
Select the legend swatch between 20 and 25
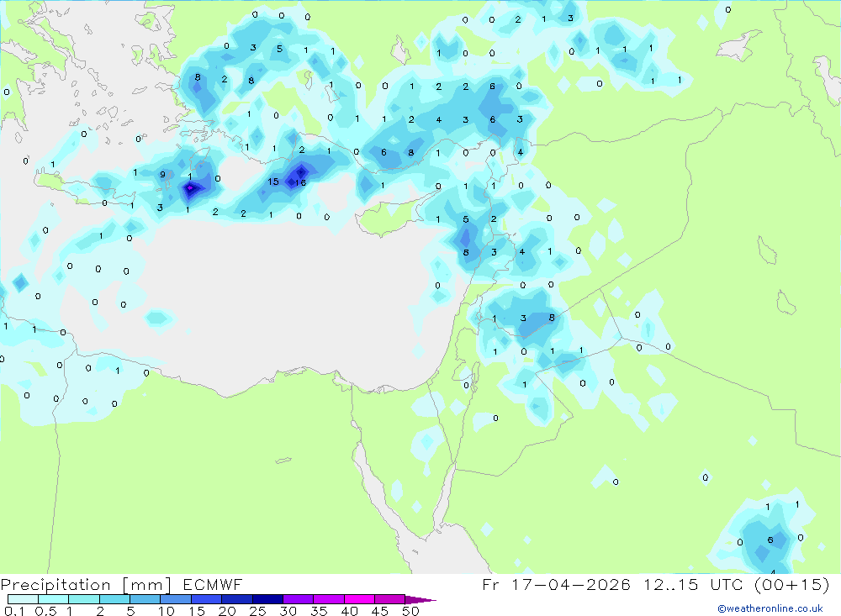tap(237, 599)
